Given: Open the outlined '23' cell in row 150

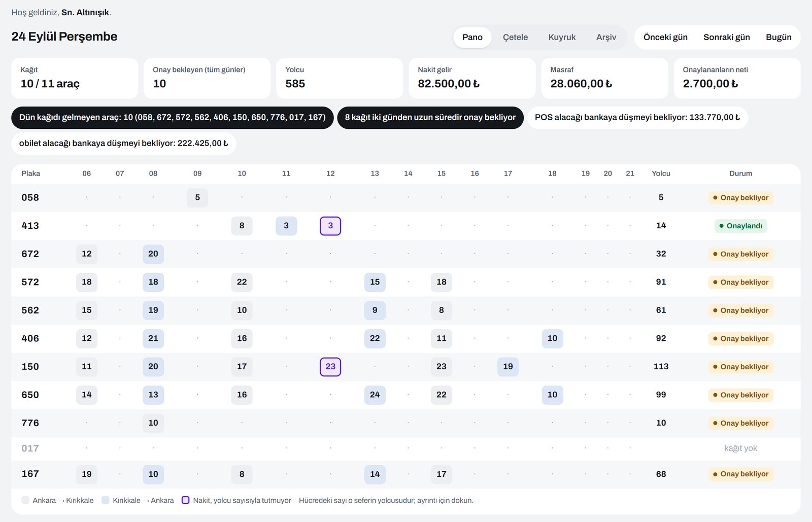Looking at the screenshot, I should 330,366.
